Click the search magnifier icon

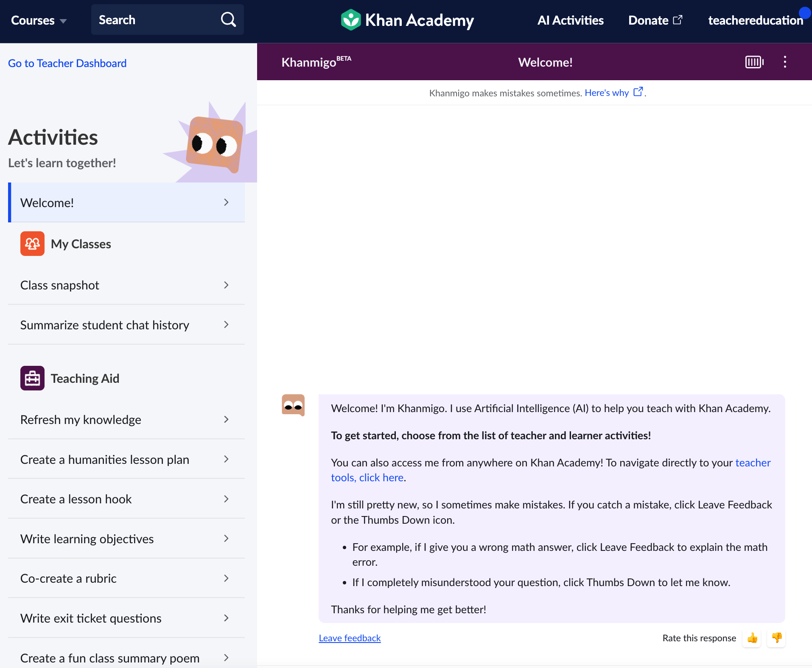228,20
